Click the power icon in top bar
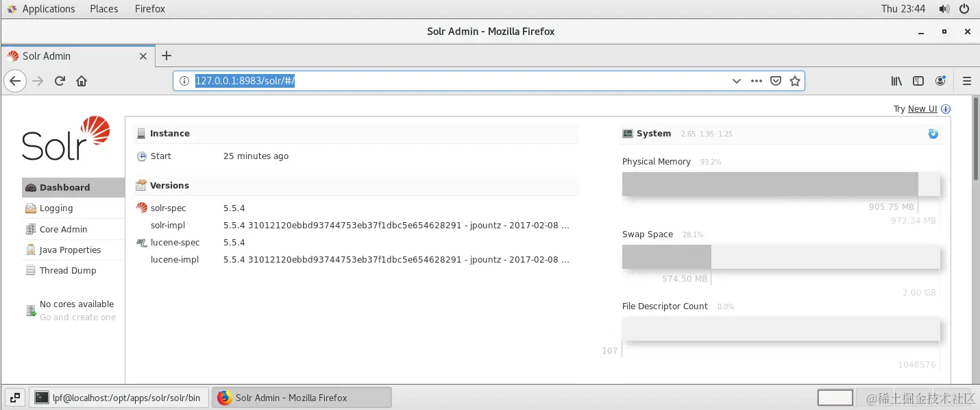The height and width of the screenshot is (410, 980). tap(965, 9)
